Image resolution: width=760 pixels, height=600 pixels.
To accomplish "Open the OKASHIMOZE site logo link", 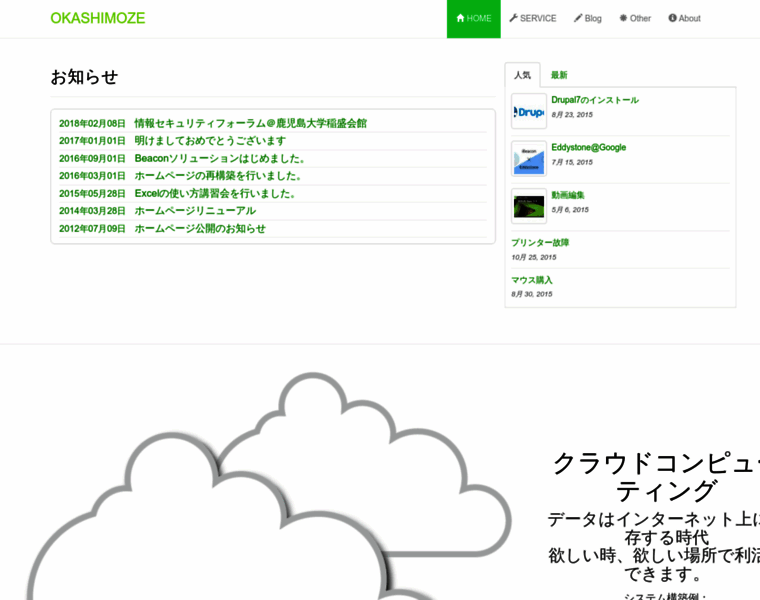I will point(98,18).
